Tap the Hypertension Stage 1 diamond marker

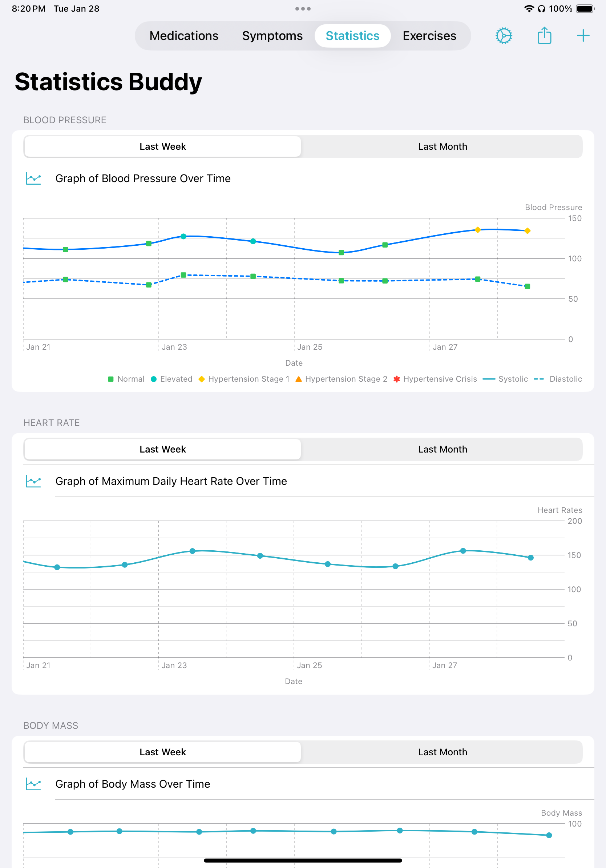click(201, 379)
